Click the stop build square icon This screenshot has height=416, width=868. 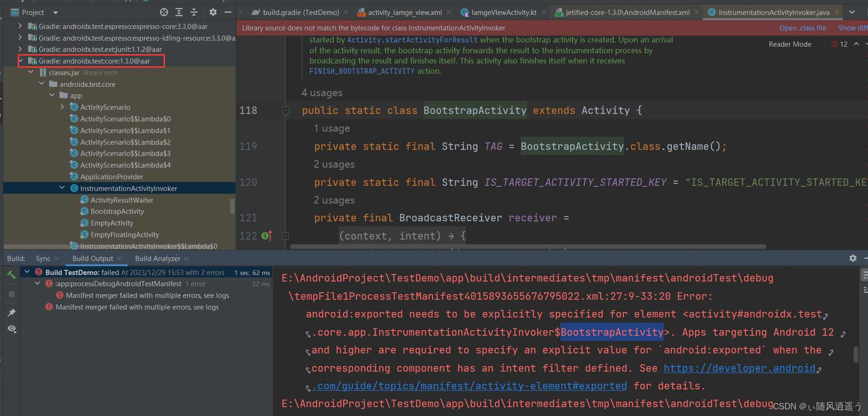pos(12,294)
